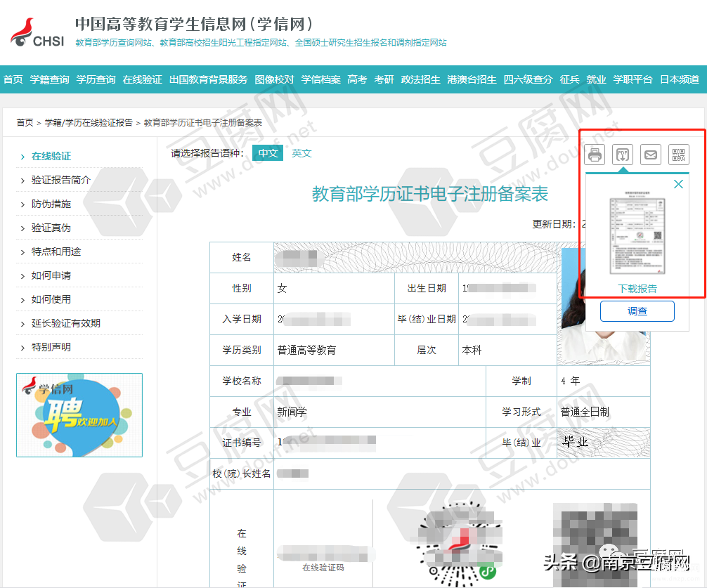This screenshot has width=707, height=588.
Task: Click the 调查 button
Action: pos(637,311)
